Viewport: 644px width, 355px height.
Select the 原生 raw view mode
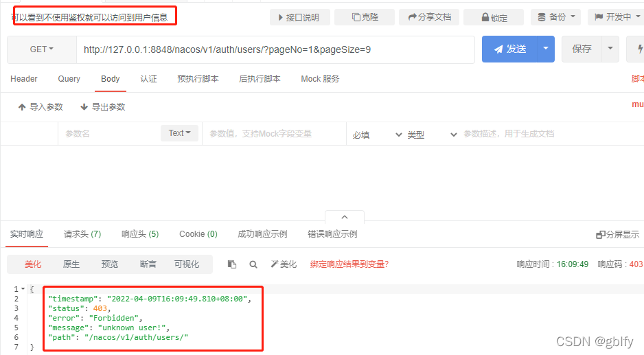[x=71, y=264]
